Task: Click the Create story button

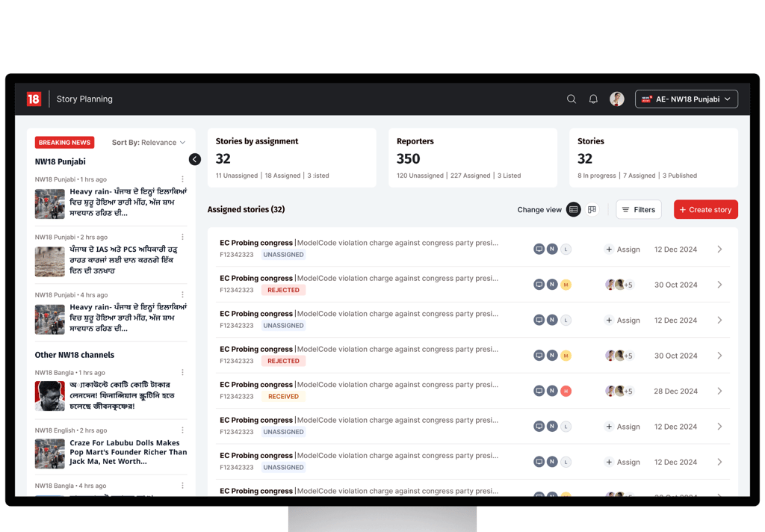Action: tap(705, 209)
